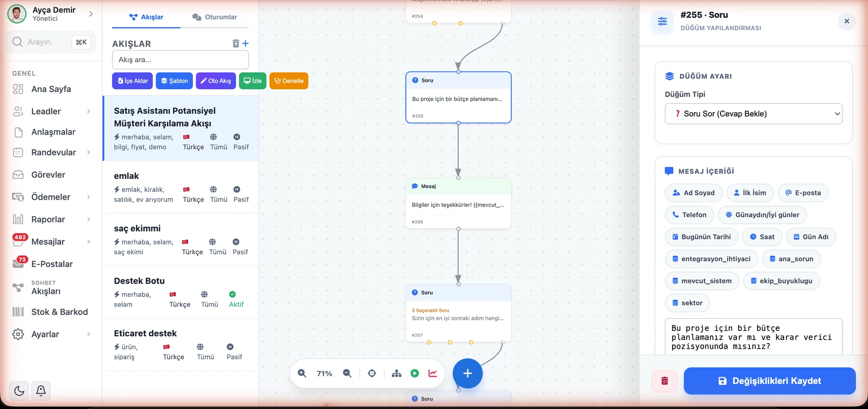This screenshot has height=409, width=868.
Task: Open Stok & Barkod page
Action: click(x=59, y=312)
